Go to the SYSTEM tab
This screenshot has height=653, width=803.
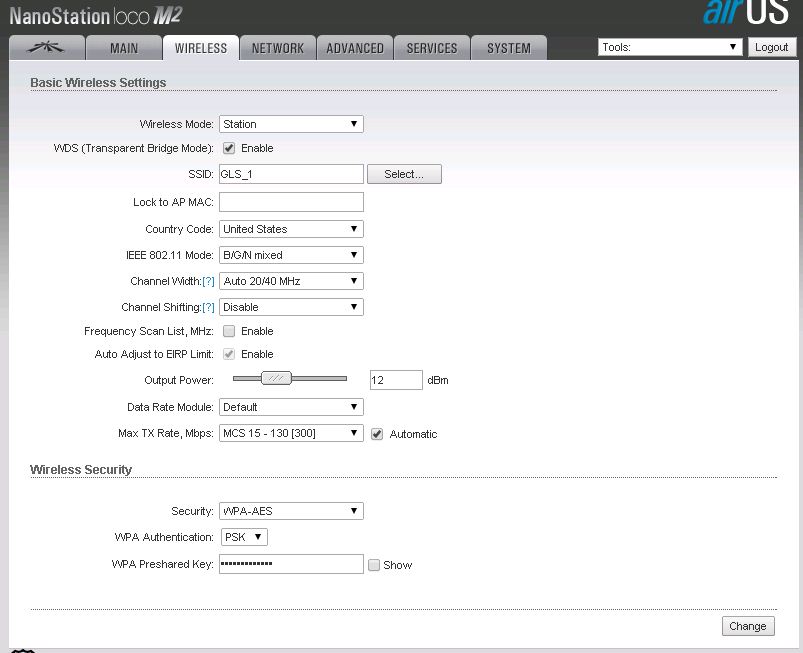point(508,48)
